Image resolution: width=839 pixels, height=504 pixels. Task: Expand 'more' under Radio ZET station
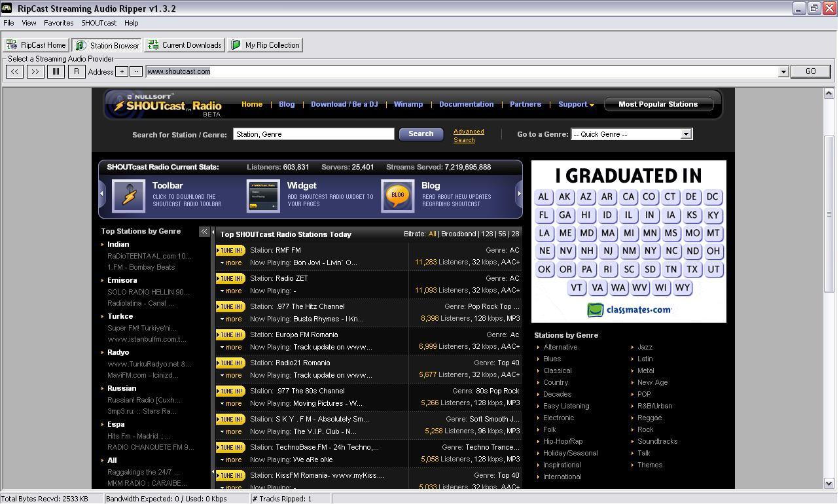(231, 291)
